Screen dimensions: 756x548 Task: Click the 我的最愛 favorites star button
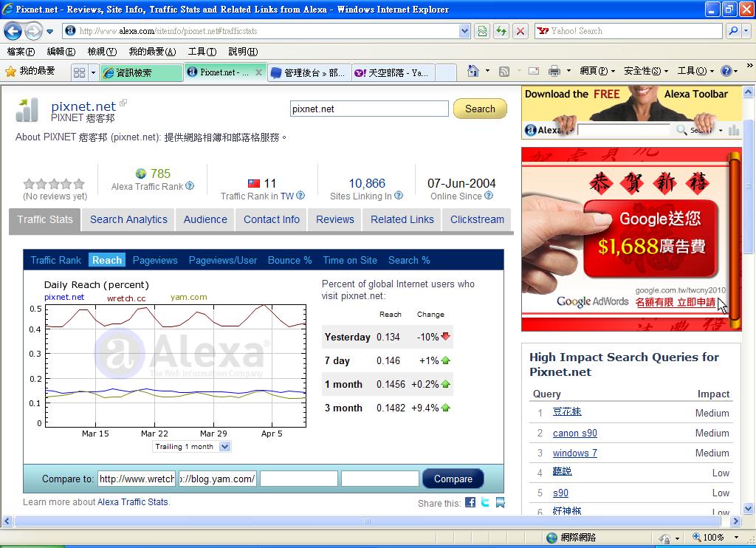click(30, 72)
